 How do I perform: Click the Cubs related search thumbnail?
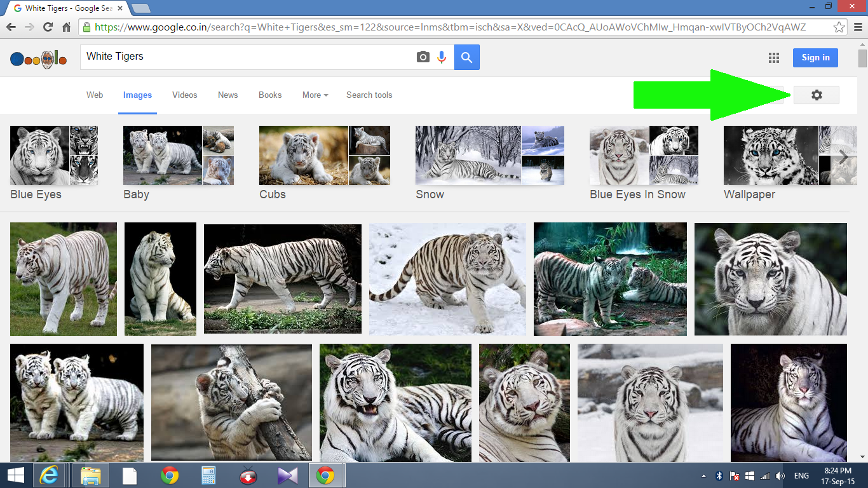(324, 156)
